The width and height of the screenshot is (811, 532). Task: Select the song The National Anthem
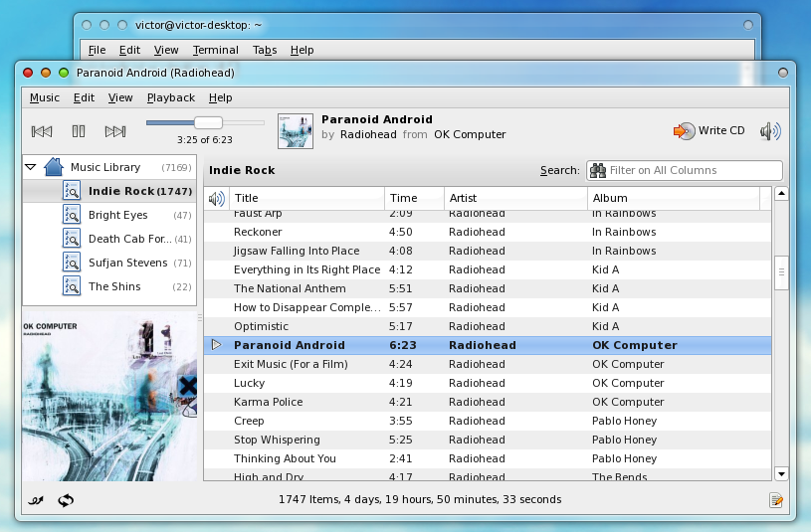(488, 288)
